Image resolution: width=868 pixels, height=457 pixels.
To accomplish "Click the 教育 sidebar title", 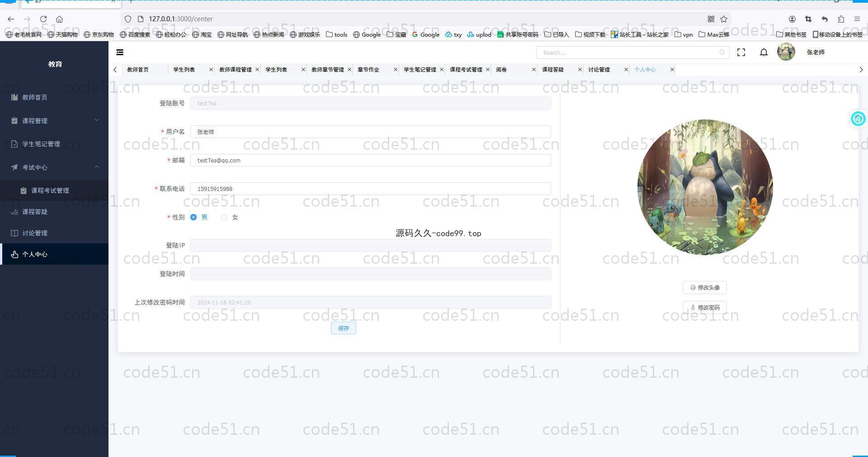I will pyautogui.click(x=55, y=64).
